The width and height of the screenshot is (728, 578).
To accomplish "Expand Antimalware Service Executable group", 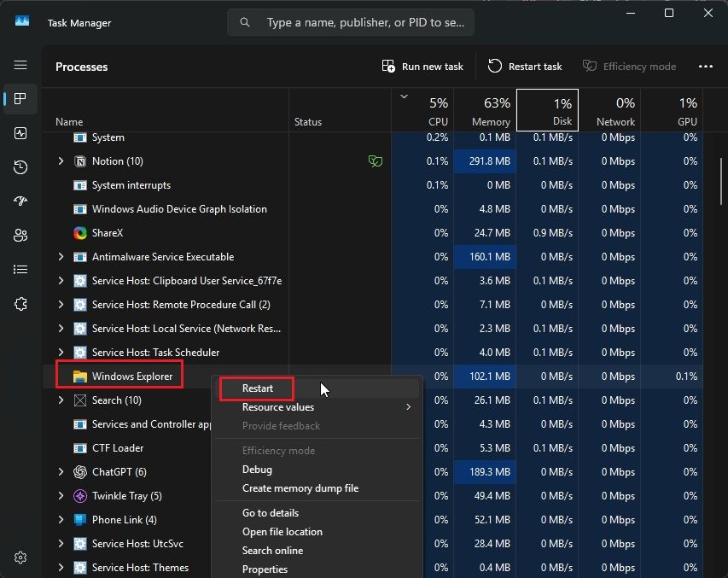I will coord(61,257).
